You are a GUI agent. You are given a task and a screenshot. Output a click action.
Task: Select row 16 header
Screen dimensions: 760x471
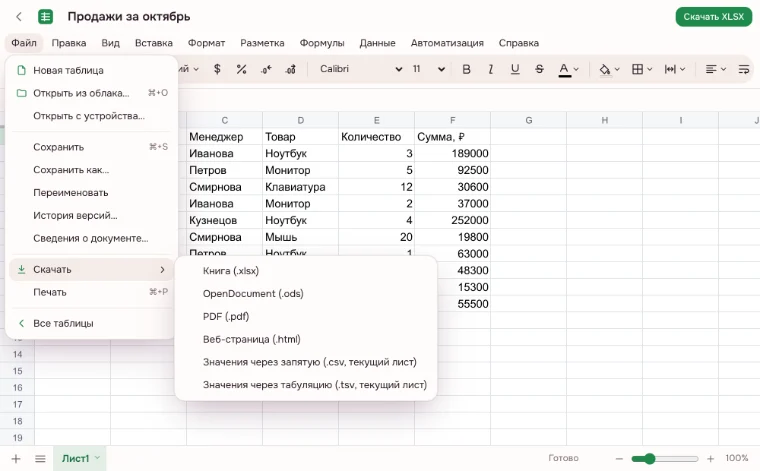click(x=17, y=388)
